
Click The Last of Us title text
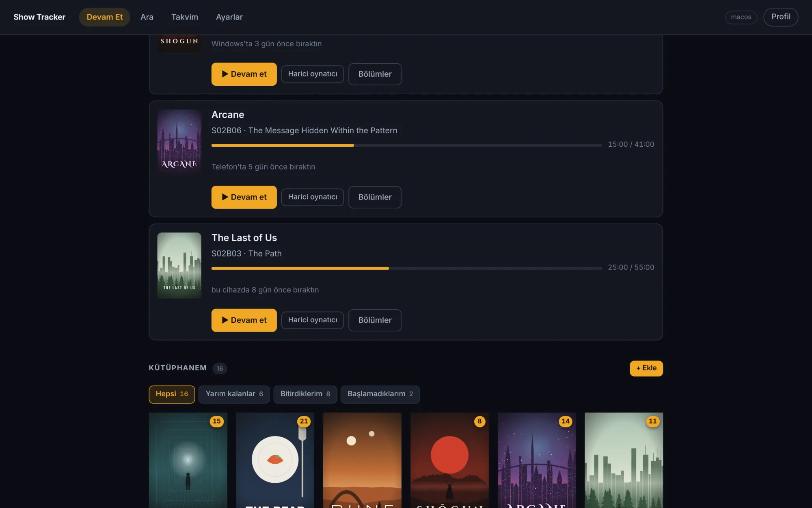click(x=244, y=238)
